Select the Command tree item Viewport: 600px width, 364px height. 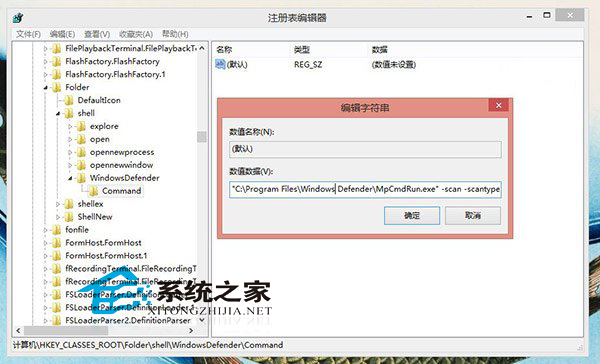point(122,191)
